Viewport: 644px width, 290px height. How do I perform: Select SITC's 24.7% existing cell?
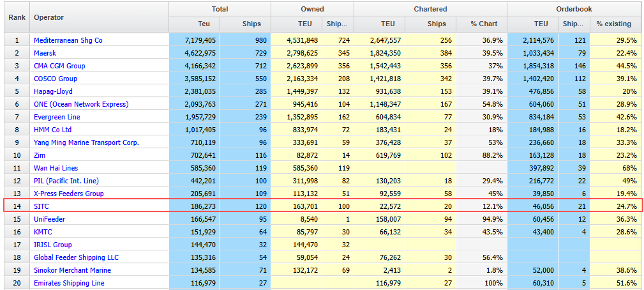coord(616,206)
